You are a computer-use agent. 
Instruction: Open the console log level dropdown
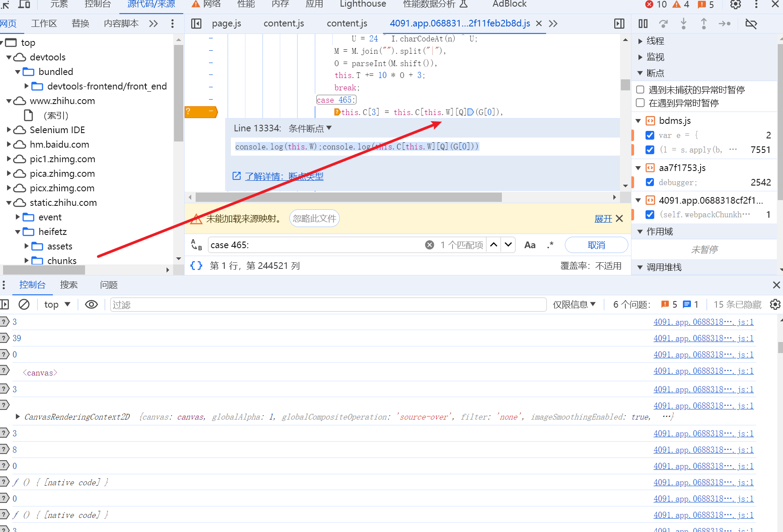point(574,305)
